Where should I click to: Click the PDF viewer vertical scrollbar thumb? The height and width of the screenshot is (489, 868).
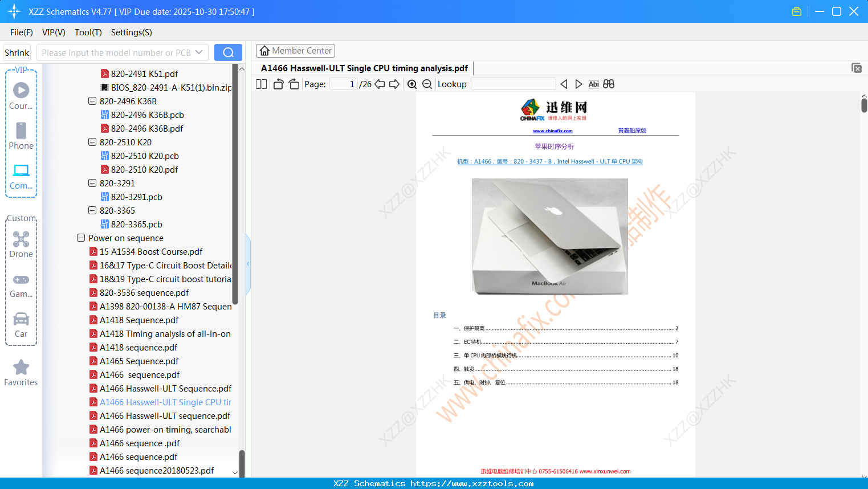[864, 105]
